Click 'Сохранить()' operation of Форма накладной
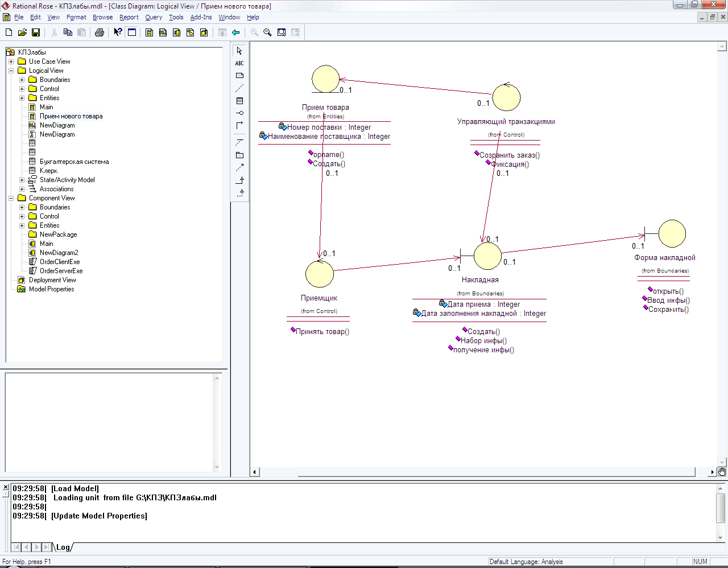This screenshot has height=568, width=728. (x=668, y=310)
